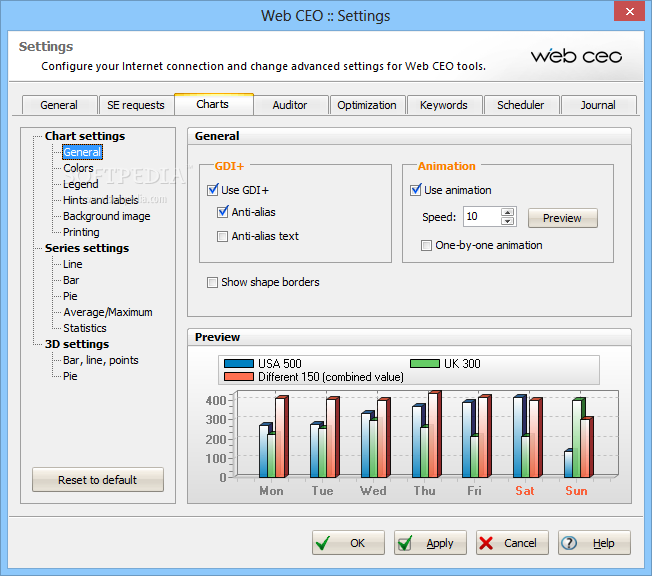The image size is (652, 576).
Task: Click the question mark Help icon
Action: 568,543
